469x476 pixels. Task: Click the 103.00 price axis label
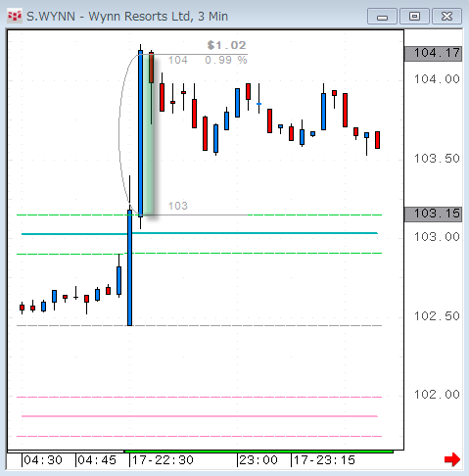click(x=437, y=237)
